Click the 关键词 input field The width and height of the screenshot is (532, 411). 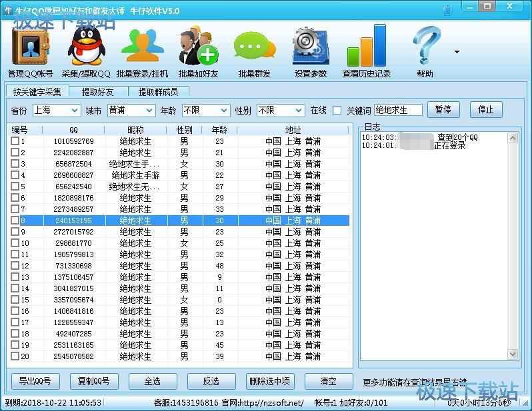point(398,110)
